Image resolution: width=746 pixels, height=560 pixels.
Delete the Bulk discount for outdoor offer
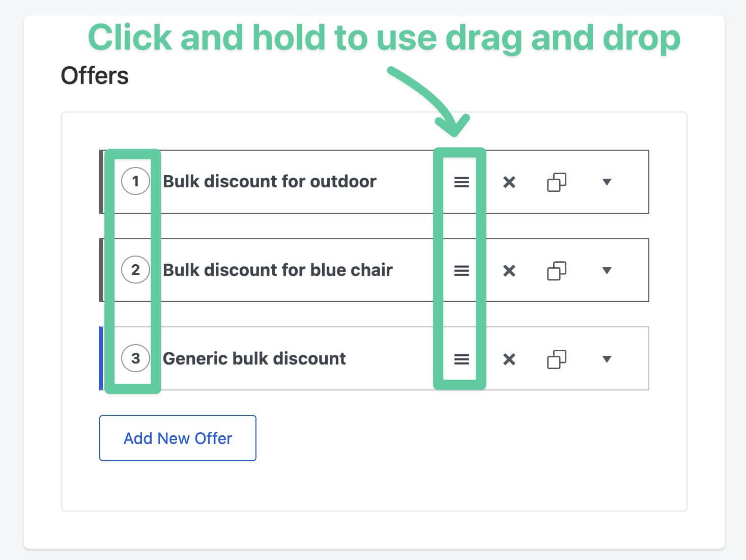[509, 182]
